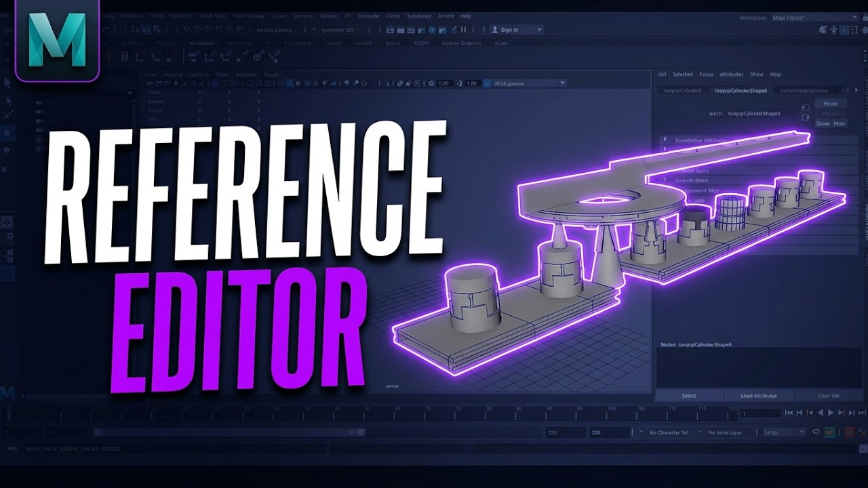
Task: Open the Substance menu
Action: [419, 16]
